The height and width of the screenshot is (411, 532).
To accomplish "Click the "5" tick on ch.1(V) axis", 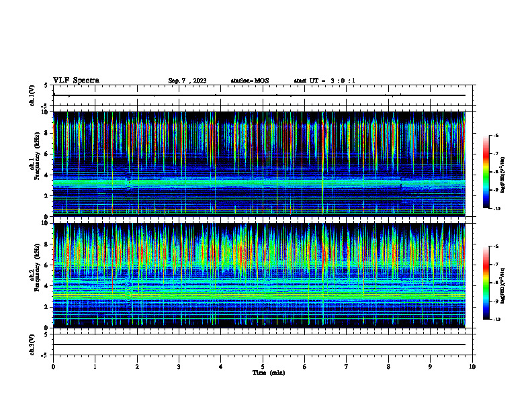I will click(x=46, y=85).
